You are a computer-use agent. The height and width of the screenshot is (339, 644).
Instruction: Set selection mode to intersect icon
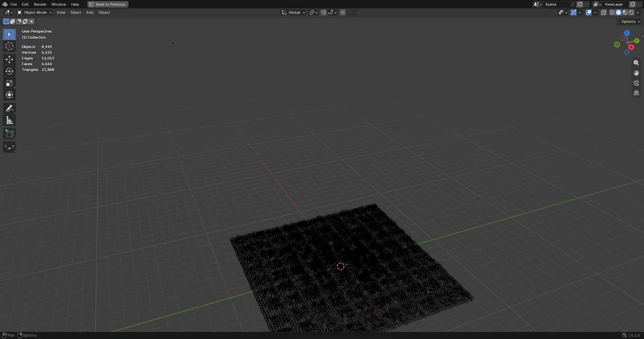(32, 21)
